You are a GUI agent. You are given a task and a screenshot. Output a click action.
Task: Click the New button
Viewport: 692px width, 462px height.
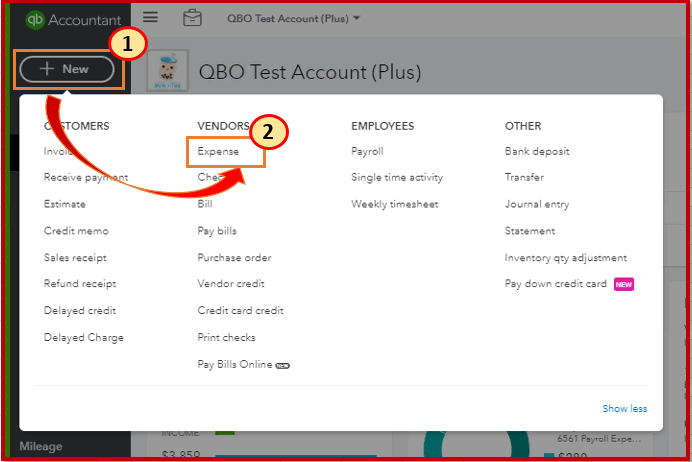(x=67, y=69)
